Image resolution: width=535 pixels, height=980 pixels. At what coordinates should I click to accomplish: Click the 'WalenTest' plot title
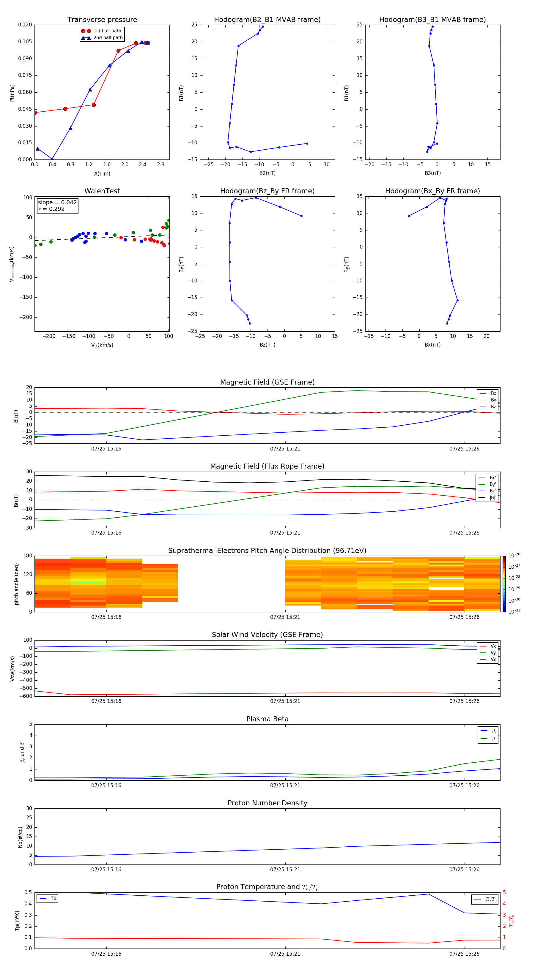point(102,191)
